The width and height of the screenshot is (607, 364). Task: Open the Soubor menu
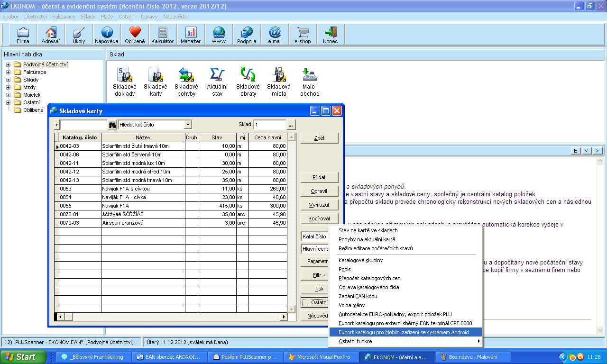(10, 17)
